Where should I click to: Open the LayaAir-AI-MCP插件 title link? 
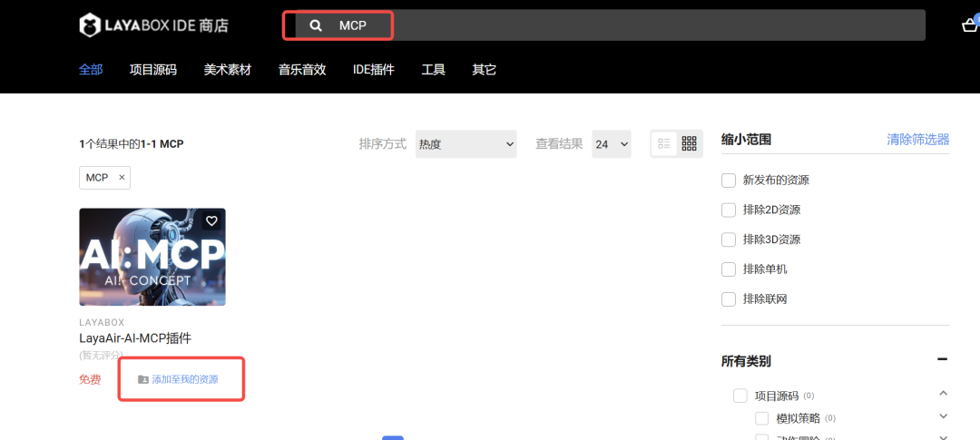coord(135,338)
